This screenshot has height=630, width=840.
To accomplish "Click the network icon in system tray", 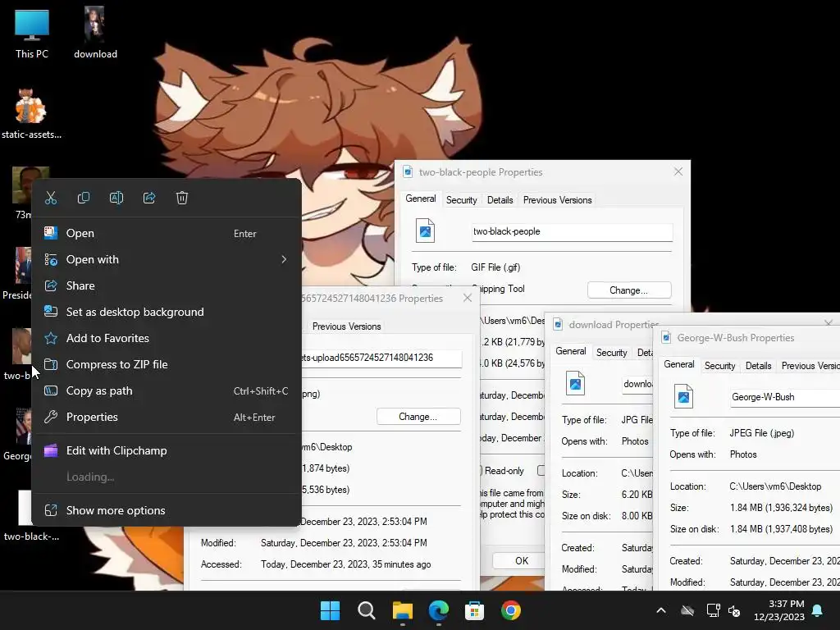I will tap(713, 610).
